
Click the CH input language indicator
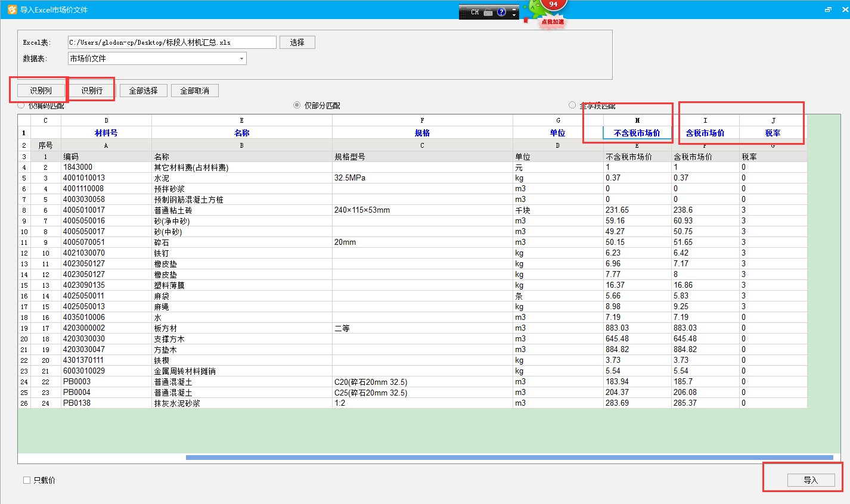point(474,12)
